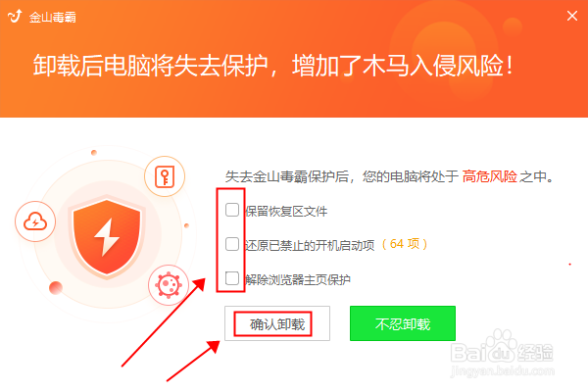
Task: Close the uninstall dialog with X
Action: click(x=572, y=16)
